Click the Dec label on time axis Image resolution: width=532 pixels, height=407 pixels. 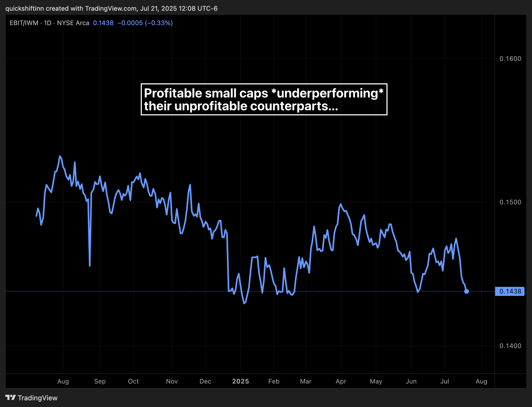(x=205, y=381)
